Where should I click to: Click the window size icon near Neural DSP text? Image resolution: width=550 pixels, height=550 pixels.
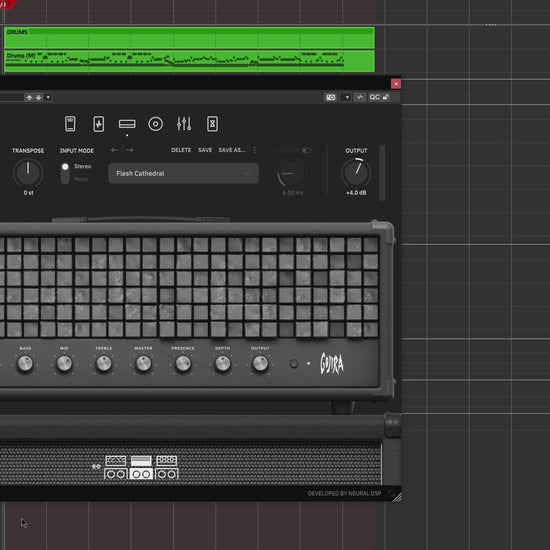[x=391, y=493]
